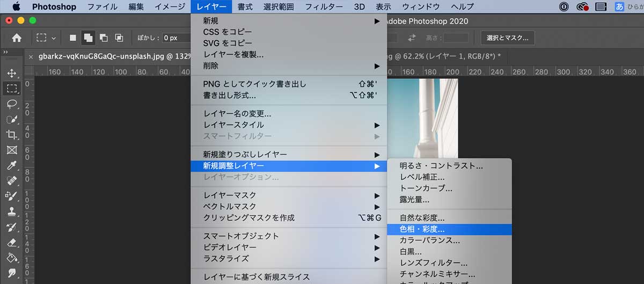The height and width of the screenshot is (284, 644).
Task: Select the Clone Stamp tool
Action: coord(12,212)
